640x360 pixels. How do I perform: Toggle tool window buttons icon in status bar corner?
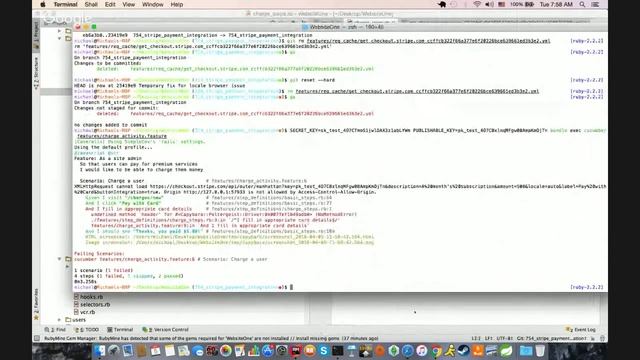click(x=37, y=338)
